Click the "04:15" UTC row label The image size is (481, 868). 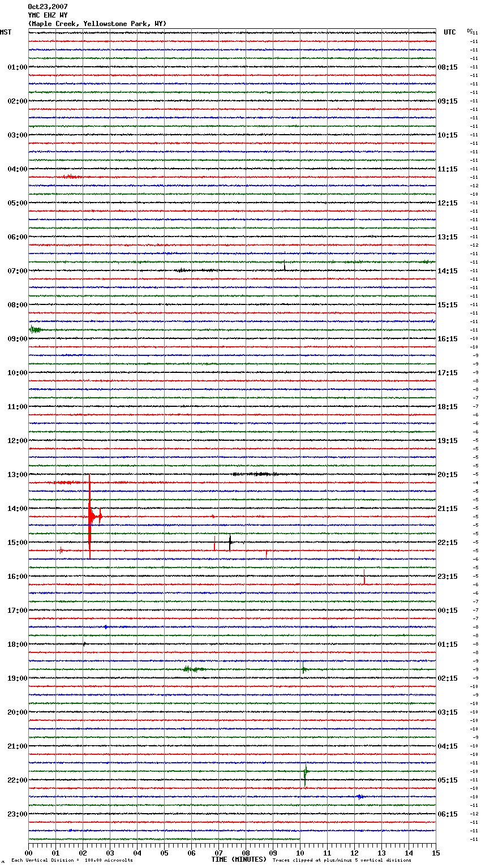(x=448, y=746)
